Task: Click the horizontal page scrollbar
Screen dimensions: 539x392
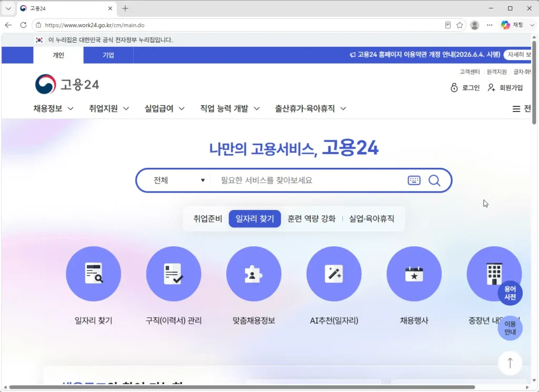Action: tap(242, 387)
